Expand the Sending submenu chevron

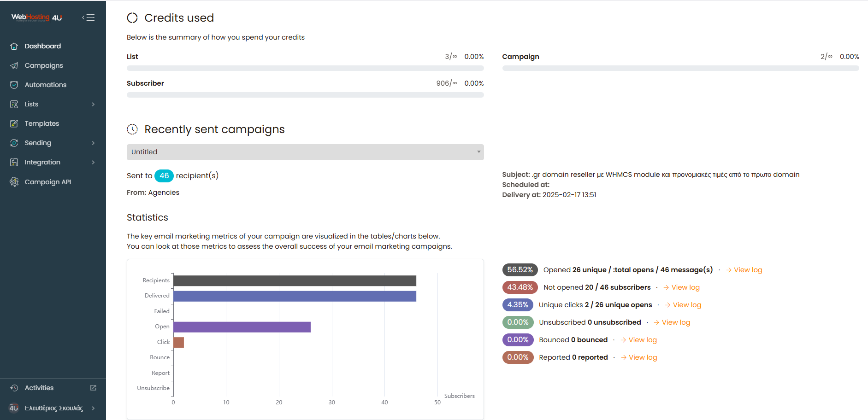[x=93, y=143]
